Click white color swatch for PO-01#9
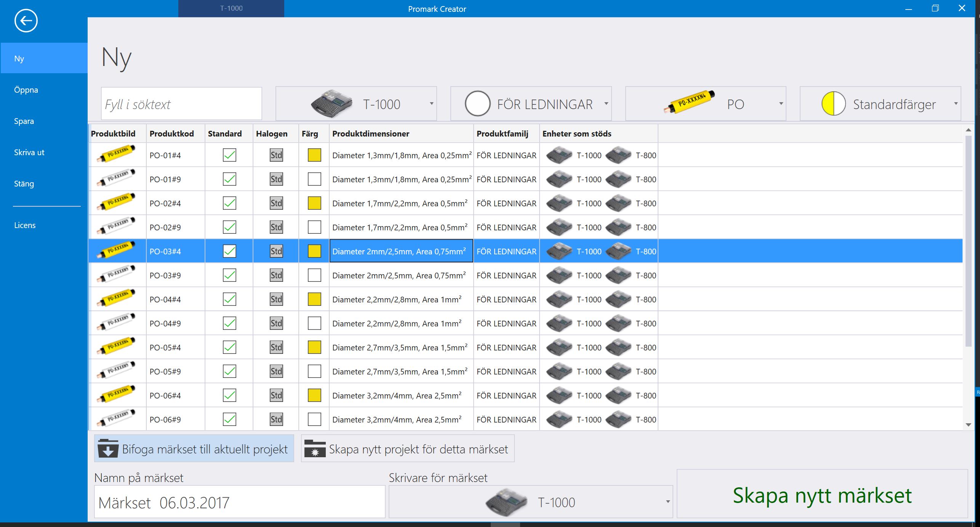980x527 pixels. (314, 179)
